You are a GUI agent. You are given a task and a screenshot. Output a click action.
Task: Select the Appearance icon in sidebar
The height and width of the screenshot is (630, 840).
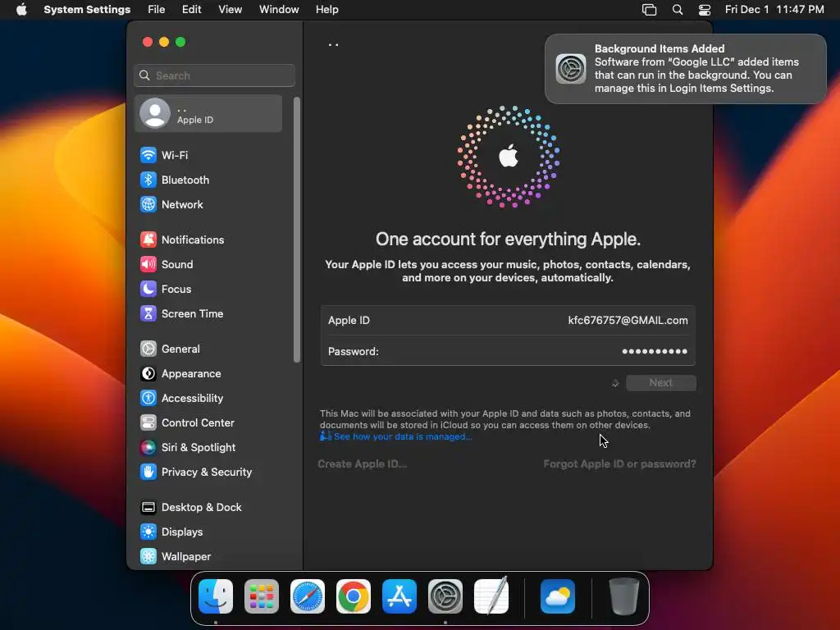tap(148, 373)
